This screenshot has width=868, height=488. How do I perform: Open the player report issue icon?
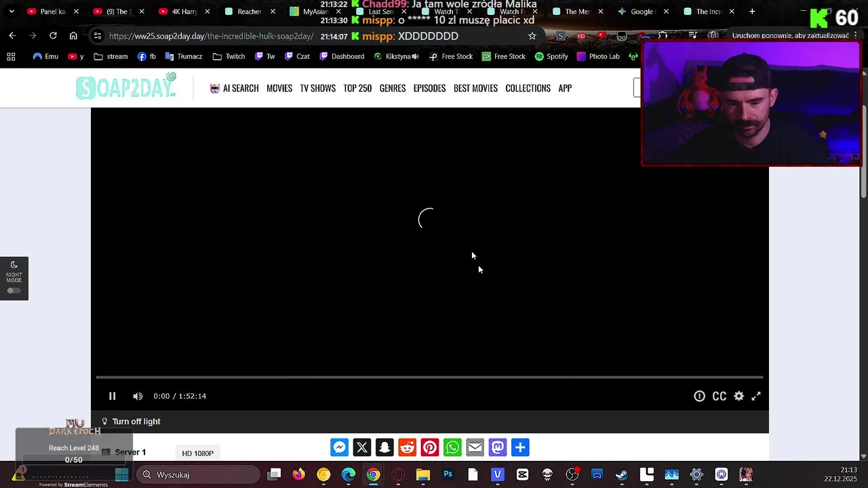point(699,396)
